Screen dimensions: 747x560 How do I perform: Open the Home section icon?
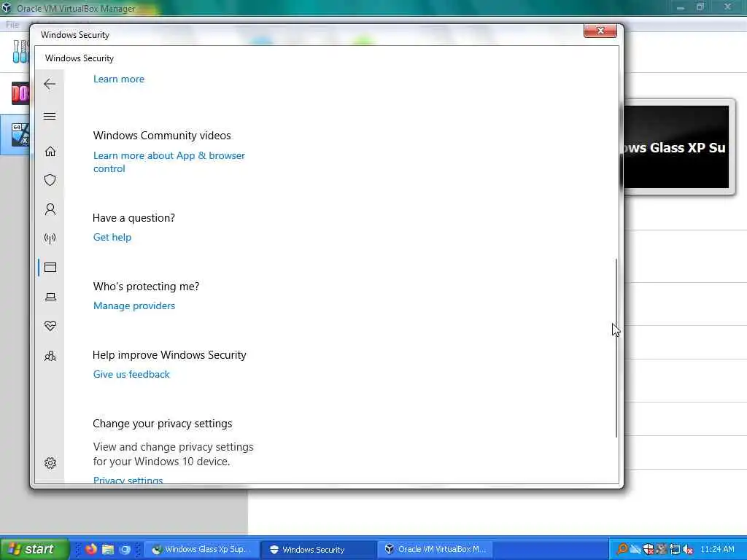(50, 152)
